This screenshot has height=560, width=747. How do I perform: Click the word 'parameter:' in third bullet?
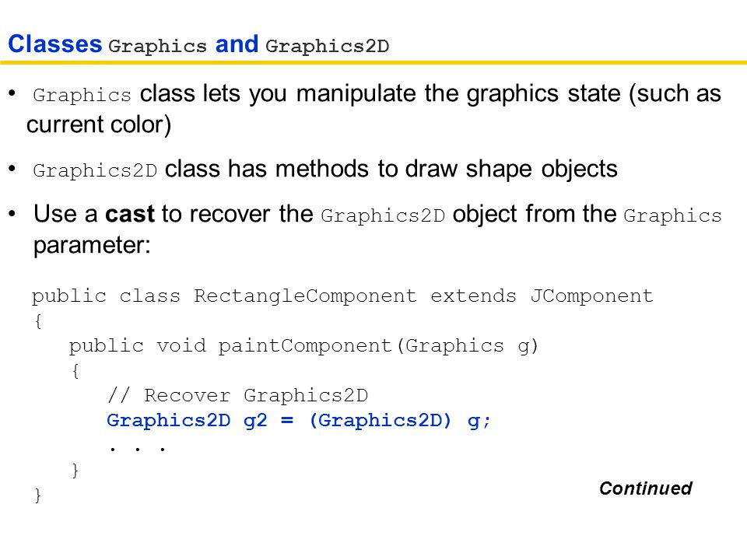click(x=92, y=246)
